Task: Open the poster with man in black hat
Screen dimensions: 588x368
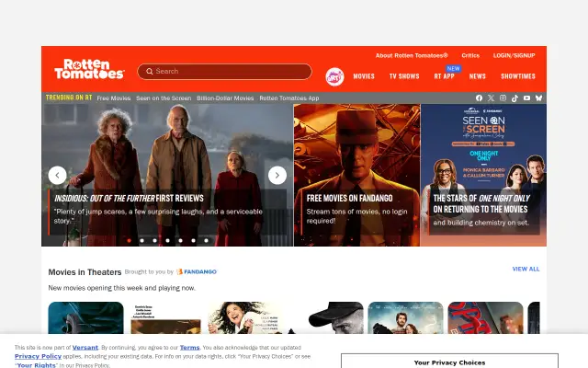Action: 325,317
